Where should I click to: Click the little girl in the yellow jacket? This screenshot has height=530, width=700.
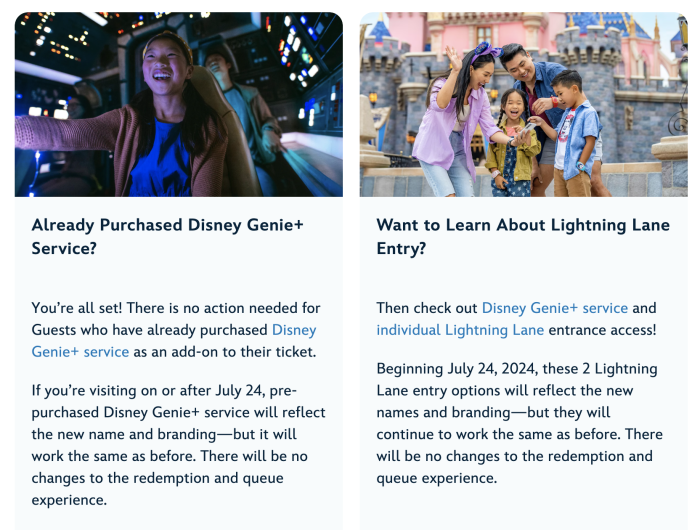pyautogui.click(x=513, y=145)
